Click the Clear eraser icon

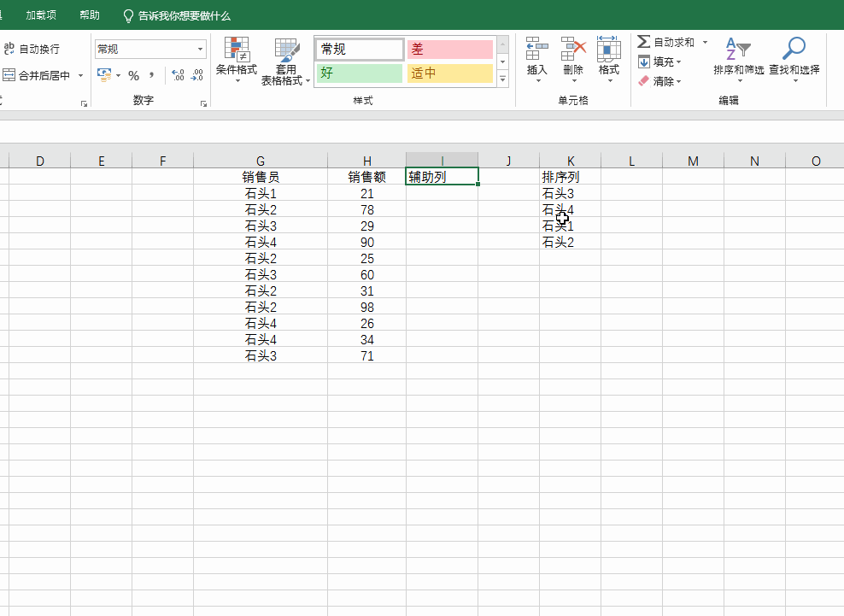coord(644,81)
